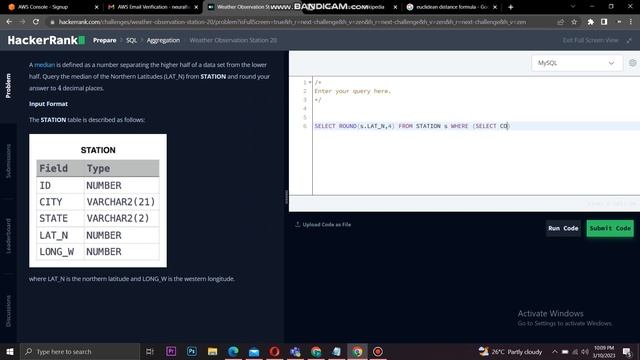Image resolution: width=640 pixels, height=360 pixels.
Task: Open the Problem side tab
Action: 8,86
